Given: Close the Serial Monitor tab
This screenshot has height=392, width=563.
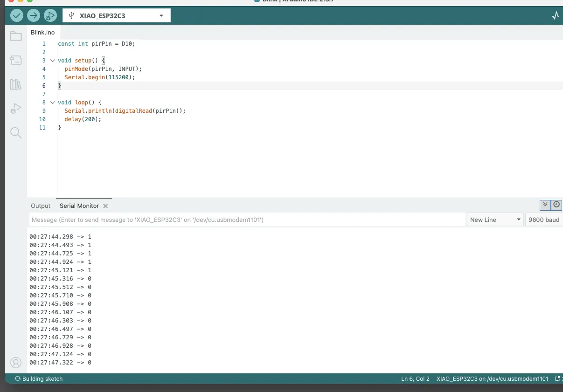Looking at the screenshot, I should click(x=105, y=206).
